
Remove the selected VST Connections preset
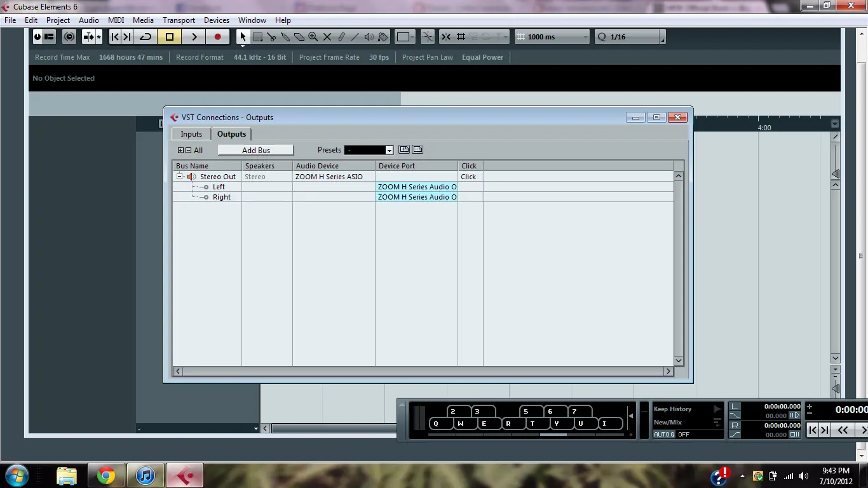pyautogui.click(x=417, y=150)
